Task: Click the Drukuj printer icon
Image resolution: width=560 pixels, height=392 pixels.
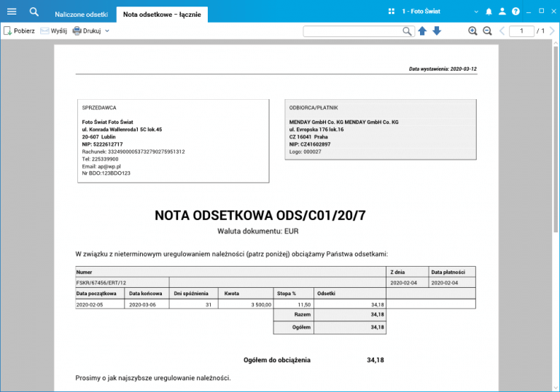Action: [77, 31]
